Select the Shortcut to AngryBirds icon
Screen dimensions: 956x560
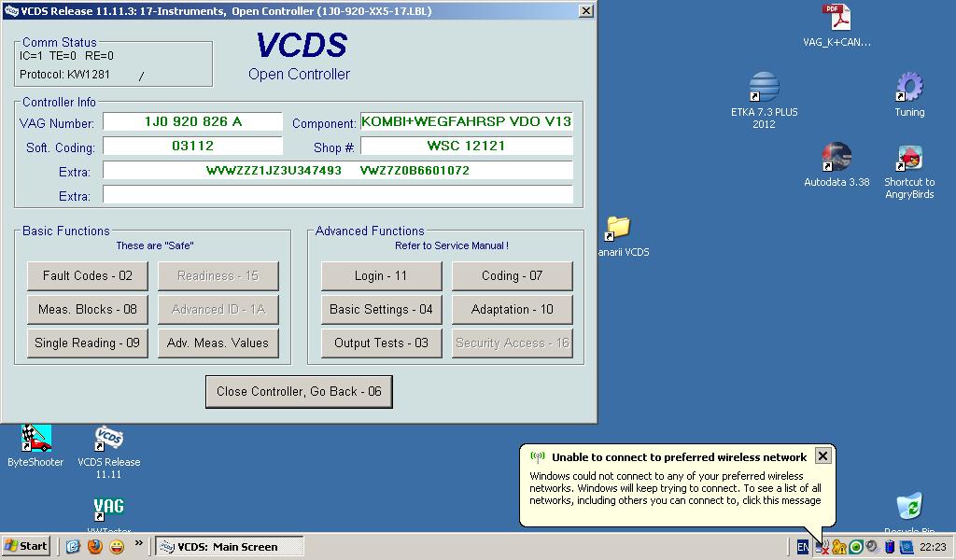(x=909, y=171)
